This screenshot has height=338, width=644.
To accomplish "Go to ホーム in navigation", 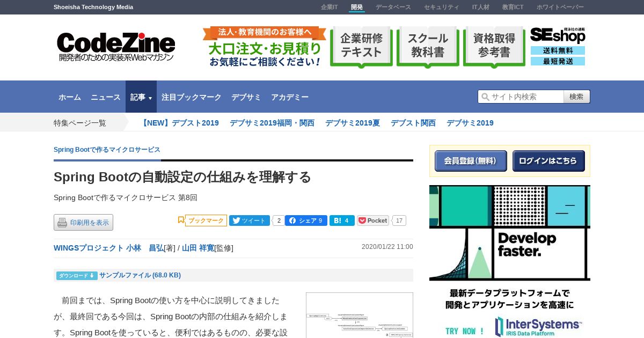I will point(70,97).
